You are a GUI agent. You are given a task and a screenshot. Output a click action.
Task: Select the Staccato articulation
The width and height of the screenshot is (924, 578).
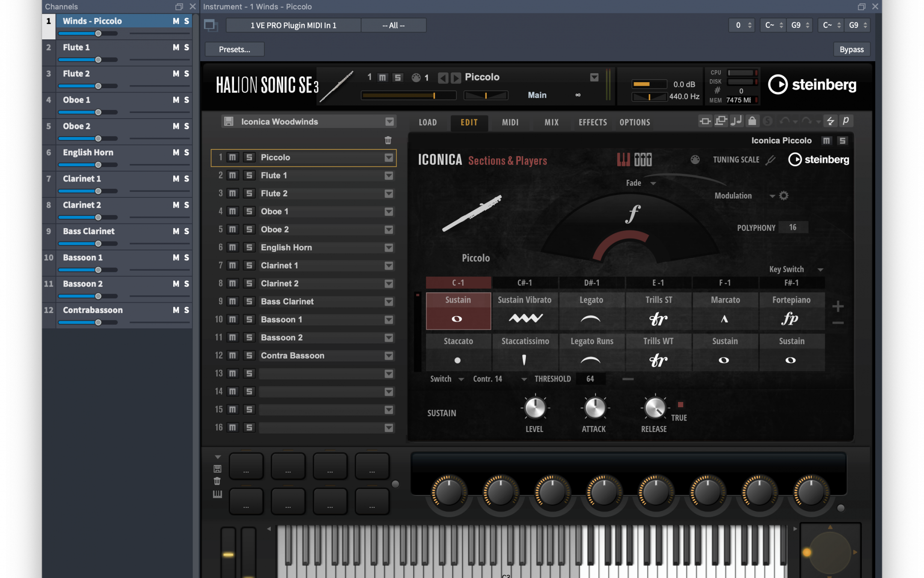tap(458, 352)
